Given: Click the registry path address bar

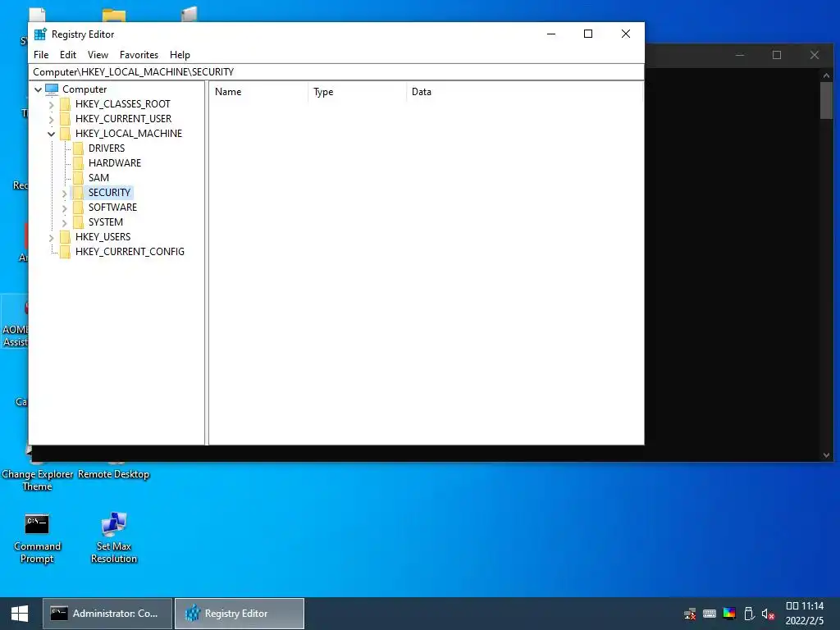Looking at the screenshot, I should coord(336,72).
